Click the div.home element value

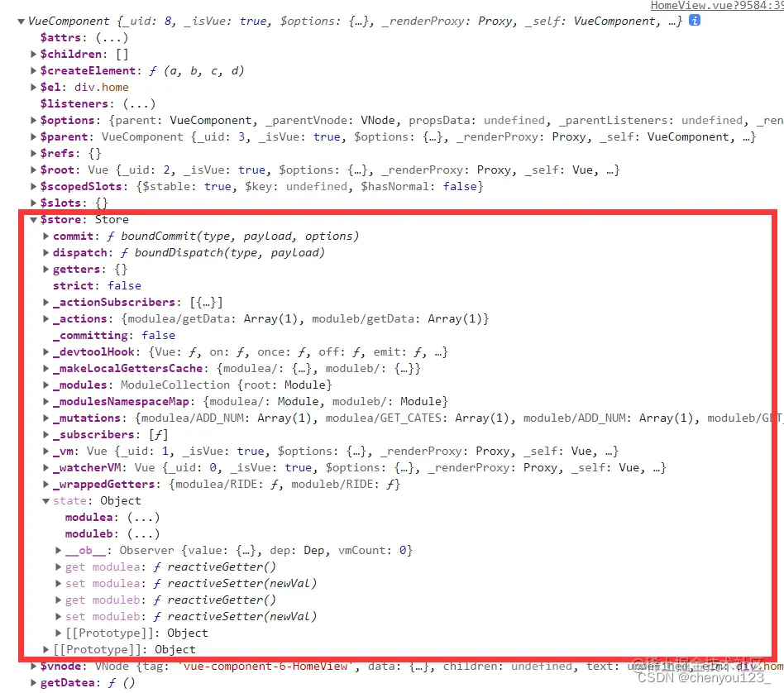tap(102, 87)
